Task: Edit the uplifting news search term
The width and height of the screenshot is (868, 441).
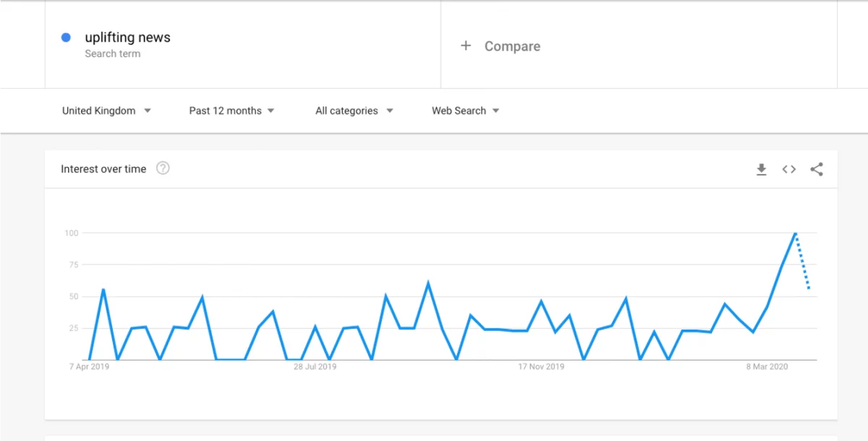Action: click(x=127, y=38)
